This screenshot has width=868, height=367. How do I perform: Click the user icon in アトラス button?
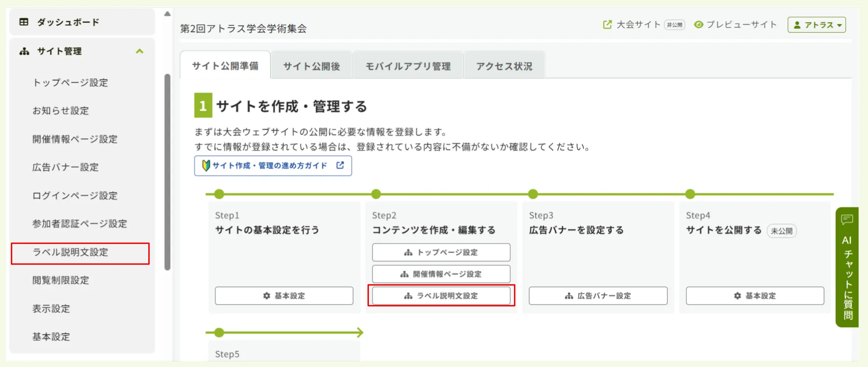797,25
